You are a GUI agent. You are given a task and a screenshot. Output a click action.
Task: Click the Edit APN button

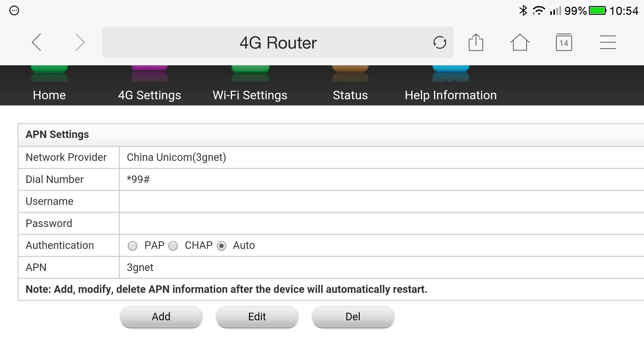tap(257, 316)
